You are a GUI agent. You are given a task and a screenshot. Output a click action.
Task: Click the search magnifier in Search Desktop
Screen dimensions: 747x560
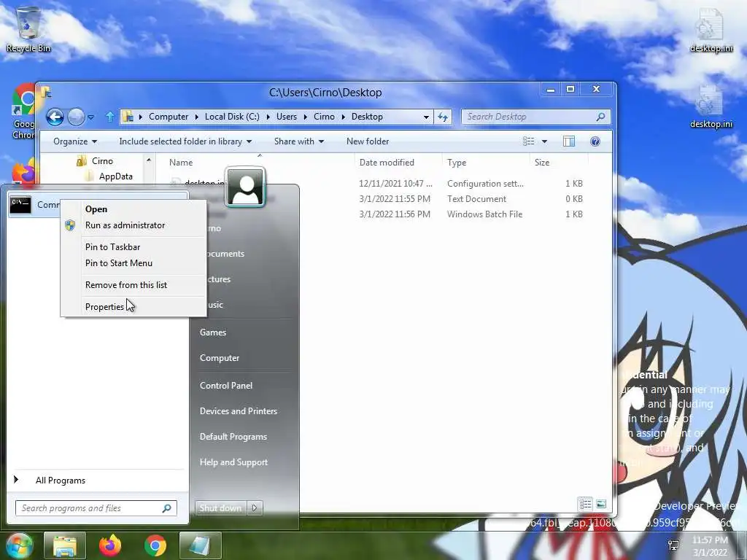pos(601,117)
